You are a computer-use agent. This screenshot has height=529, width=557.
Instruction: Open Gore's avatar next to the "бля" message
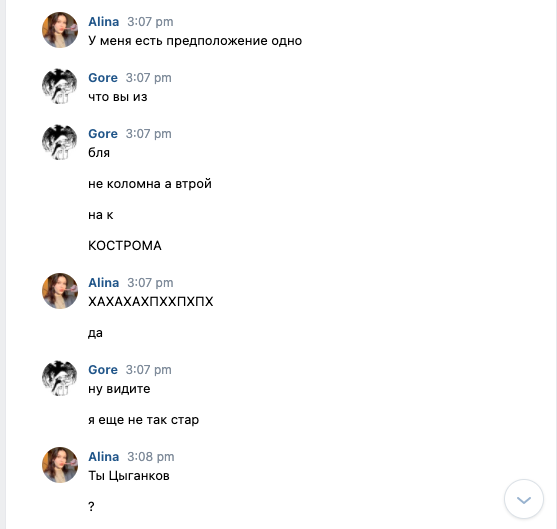tap(60, 142)
